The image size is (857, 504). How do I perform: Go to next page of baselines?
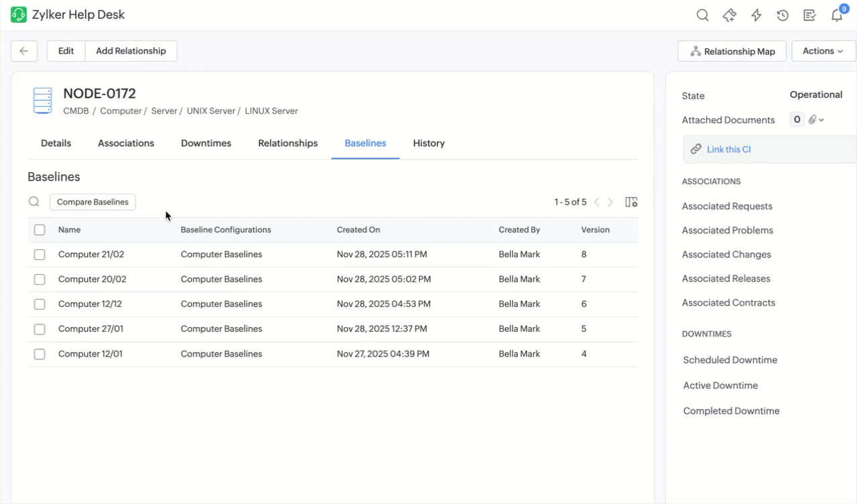610,202
